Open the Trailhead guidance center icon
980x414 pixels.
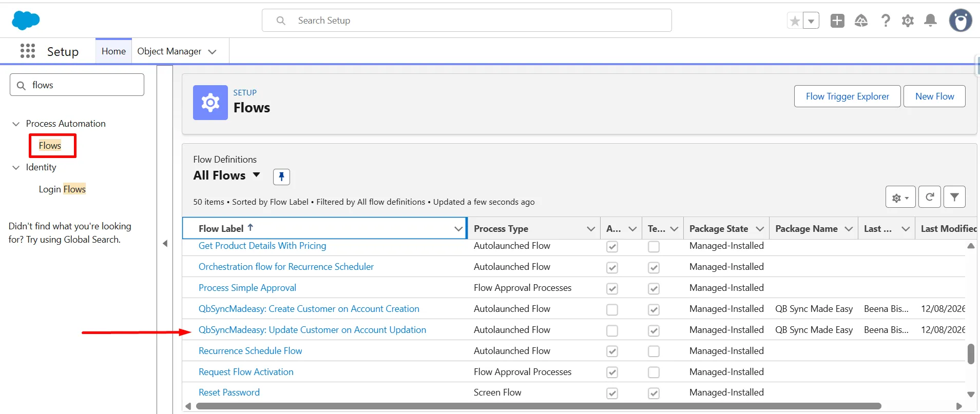click(x=861, y=21)
